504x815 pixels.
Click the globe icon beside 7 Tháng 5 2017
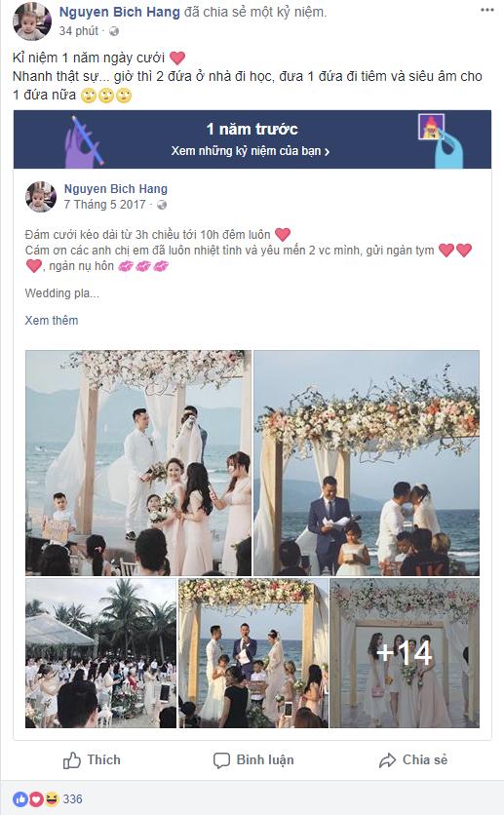(x=162, y=205)
